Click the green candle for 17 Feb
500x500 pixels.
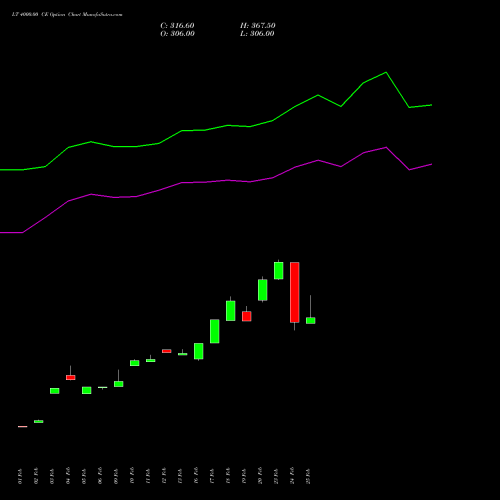(x=215, y=331)
